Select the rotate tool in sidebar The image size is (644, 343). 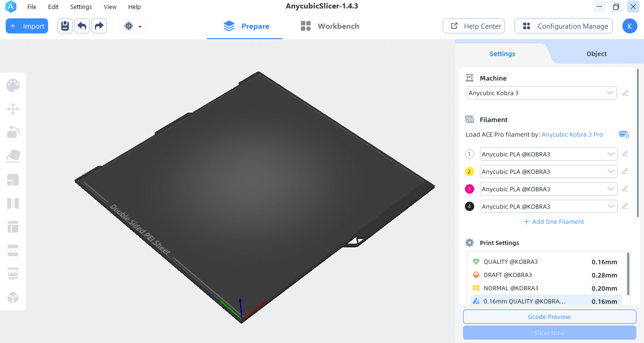[13, 132]
